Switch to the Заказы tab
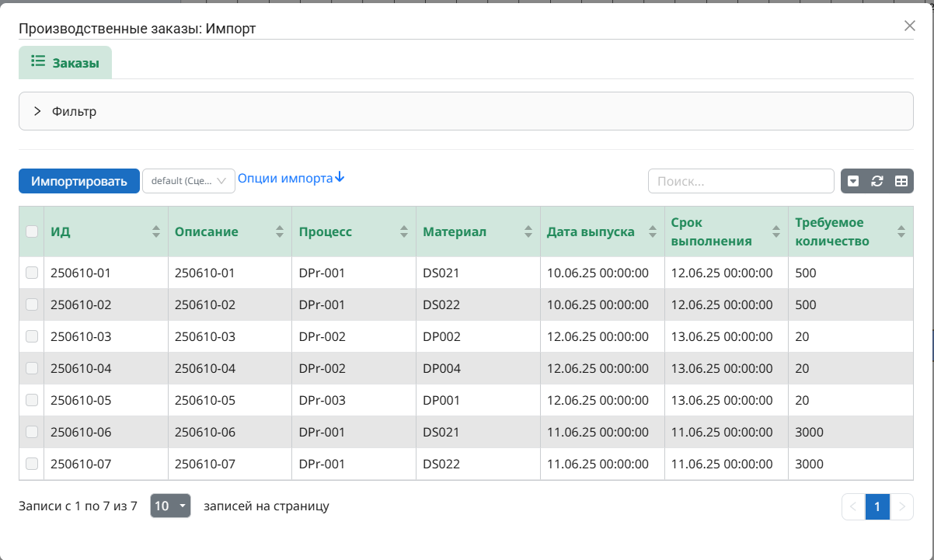 tap(65, 63)
